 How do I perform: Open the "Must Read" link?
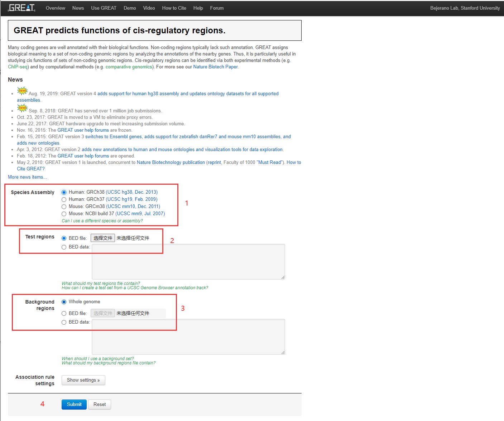pyautogui.click(x=269, y=163)
